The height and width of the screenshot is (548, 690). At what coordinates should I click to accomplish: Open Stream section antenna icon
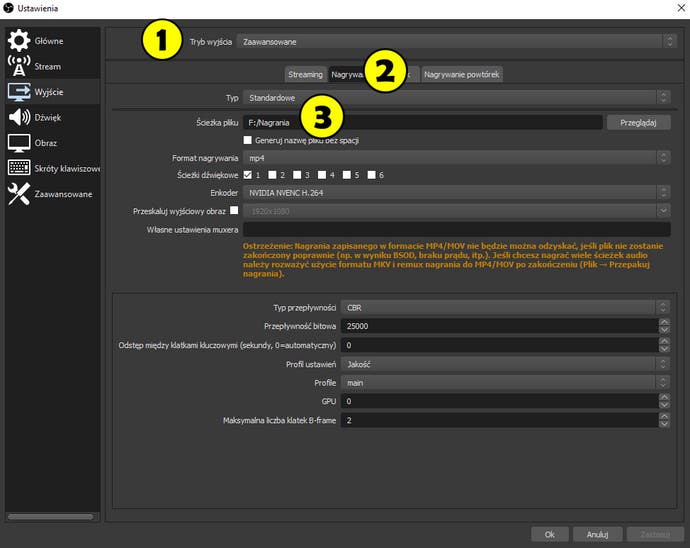(x=18, y=66)
